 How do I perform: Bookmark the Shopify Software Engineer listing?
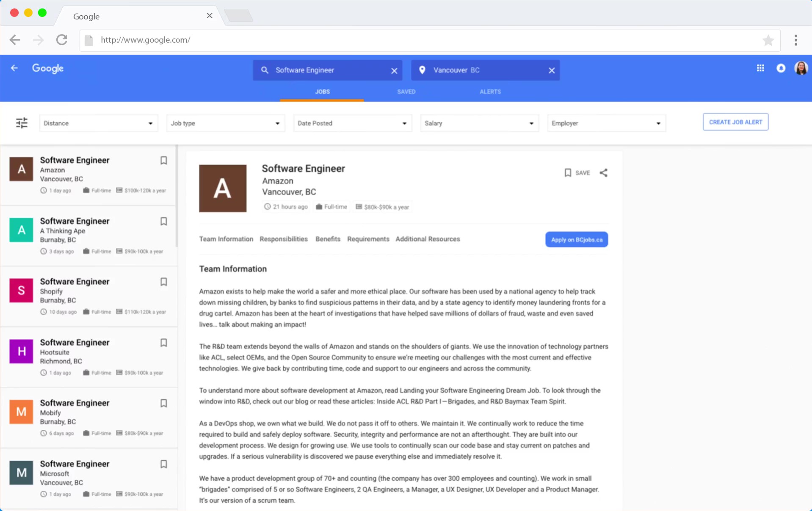coord(164,282)
